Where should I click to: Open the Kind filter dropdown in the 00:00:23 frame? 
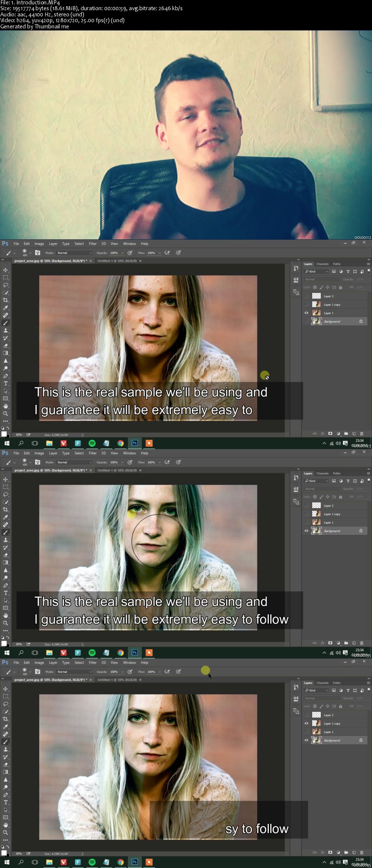pos(316,272)
